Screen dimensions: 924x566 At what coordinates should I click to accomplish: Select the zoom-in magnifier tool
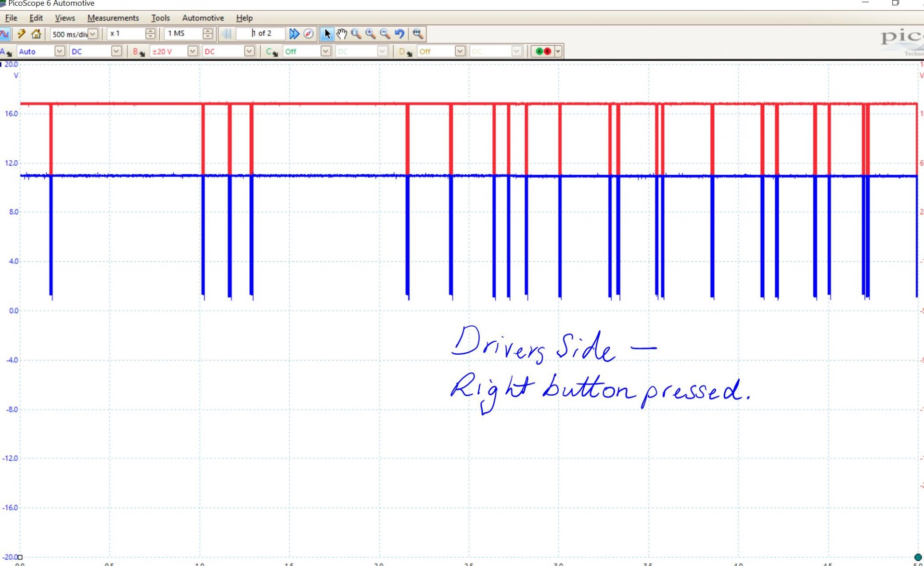tap(371, 34)
